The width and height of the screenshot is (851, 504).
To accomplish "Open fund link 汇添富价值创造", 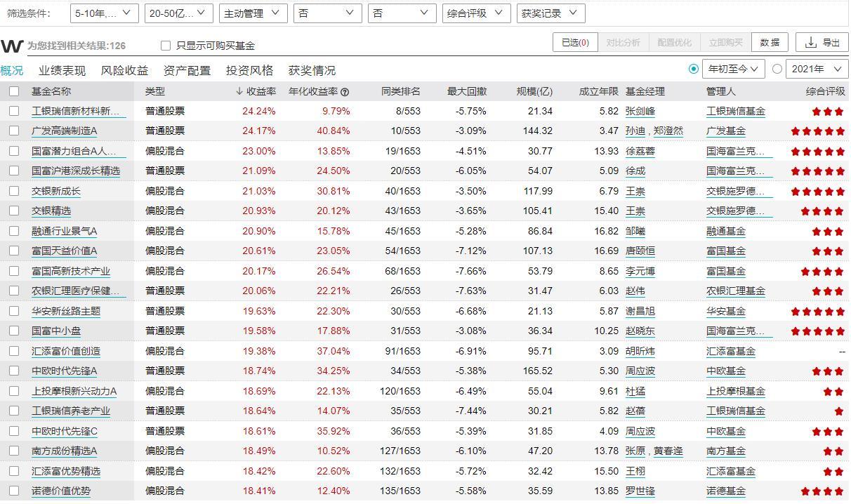I will tap(66, 351).
